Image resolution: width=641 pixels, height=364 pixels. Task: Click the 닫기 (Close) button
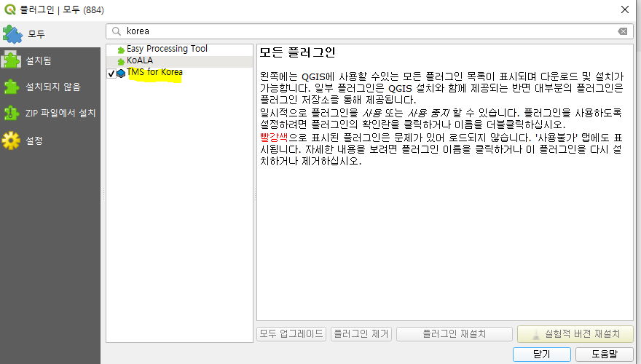pos(542,355)
